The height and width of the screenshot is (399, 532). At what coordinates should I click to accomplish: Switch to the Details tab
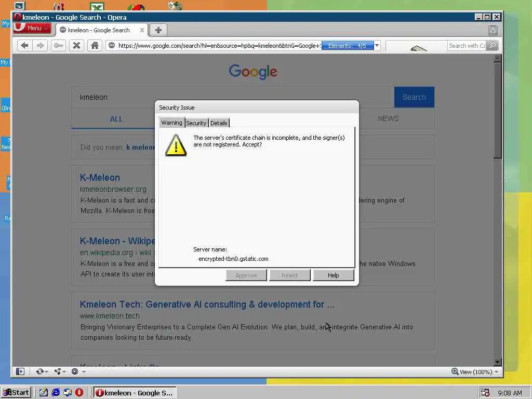click(x=219, y=123)
